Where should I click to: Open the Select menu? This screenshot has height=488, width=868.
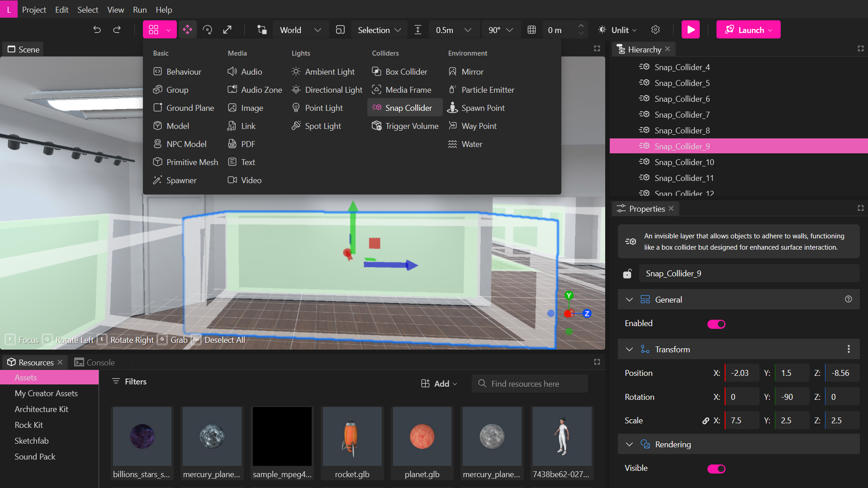(88, 9)
